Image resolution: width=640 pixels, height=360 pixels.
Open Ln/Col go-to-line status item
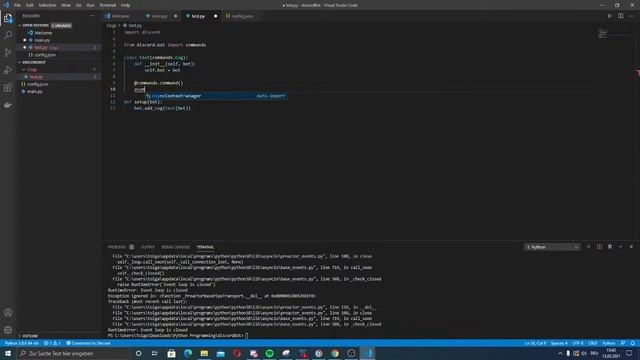[x=535, y=343]
